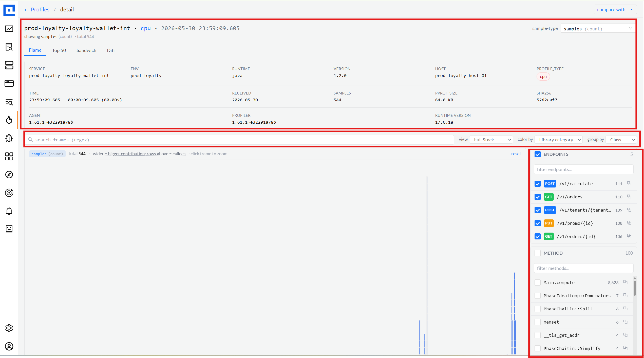Open the view Full Stack dropdown
The width and height of the screenshot is (644, 358).
(x=491, y=140)
